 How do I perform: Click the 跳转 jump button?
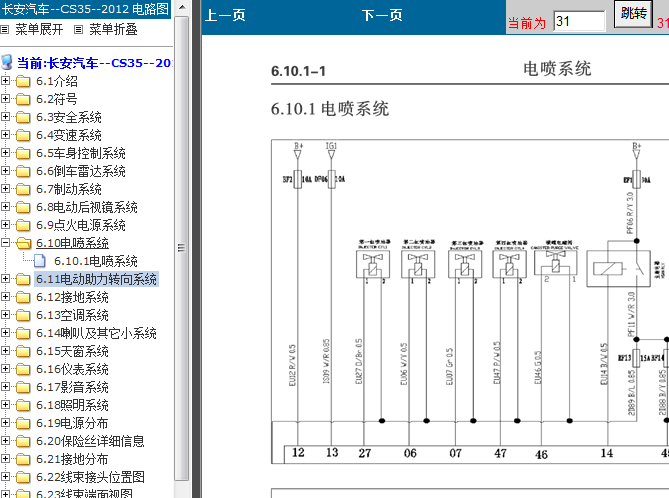click(x=633, y=14)
